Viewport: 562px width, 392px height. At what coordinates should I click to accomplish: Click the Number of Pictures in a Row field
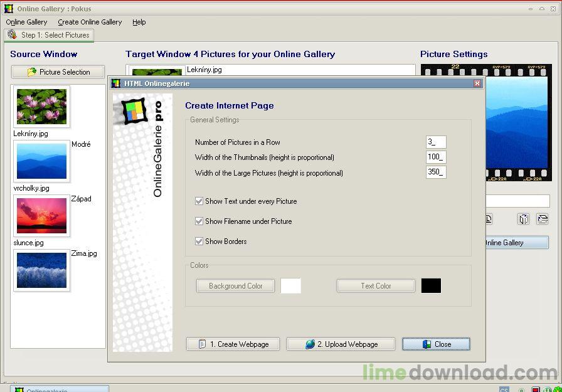click(436, 142)
